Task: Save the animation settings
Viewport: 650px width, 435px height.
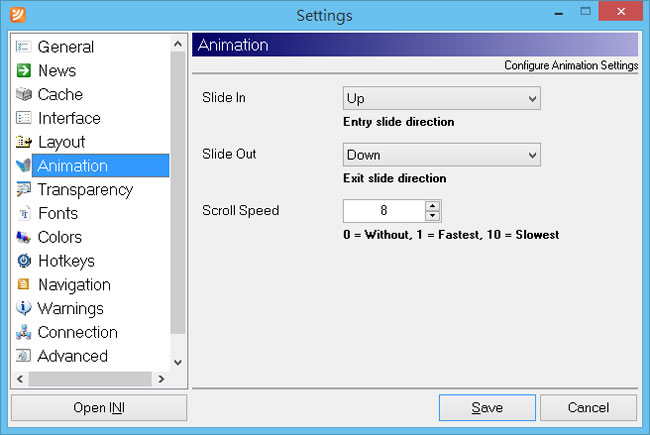Action: (487, 407)
